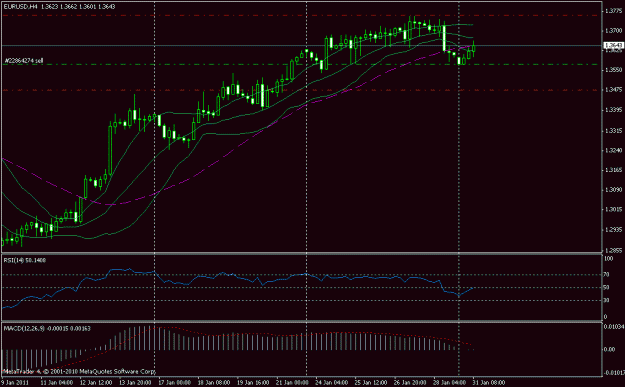Click the 1.3775 price axis label
The image size is (625, 387).
click(613, 11)
